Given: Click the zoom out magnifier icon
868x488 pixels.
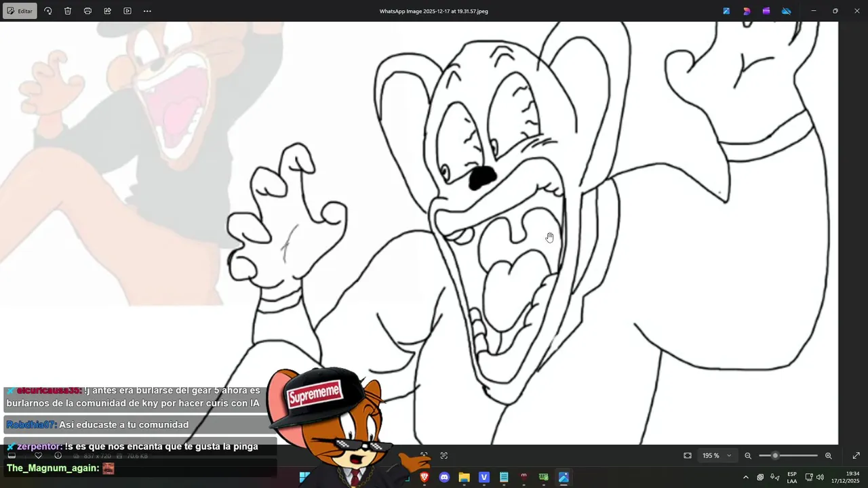Looking at the screenshot, I should (748, 455).
